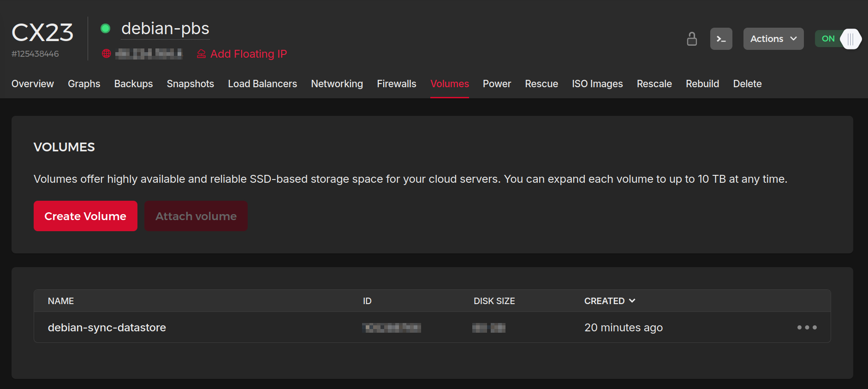868x389 pixels.
Task: Click the green server status dot
Action: [x=105, y=29]
